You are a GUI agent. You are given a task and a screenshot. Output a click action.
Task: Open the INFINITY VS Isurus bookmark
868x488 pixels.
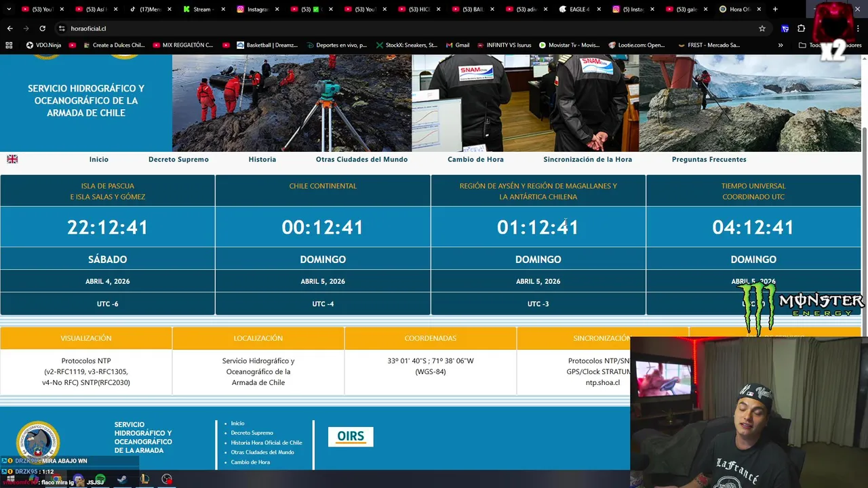[x=504, y=45]
